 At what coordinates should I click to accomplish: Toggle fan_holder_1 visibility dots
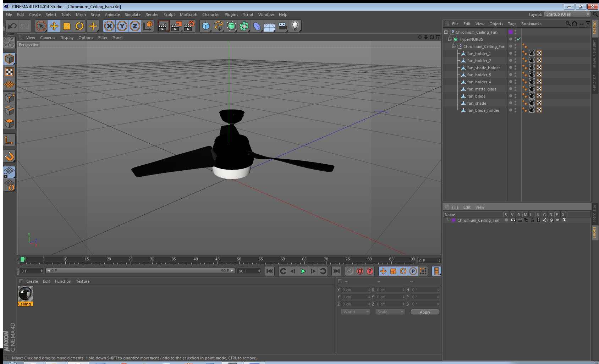click(x=516, y=53)
